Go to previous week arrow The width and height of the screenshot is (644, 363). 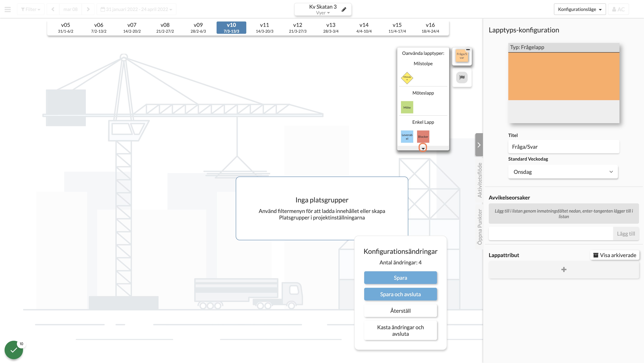pos(53,9)
